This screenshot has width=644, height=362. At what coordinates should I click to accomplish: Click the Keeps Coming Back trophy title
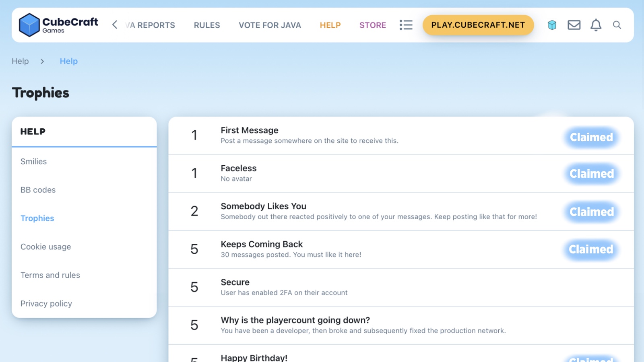pyautogui.click(x=262, y=244)
